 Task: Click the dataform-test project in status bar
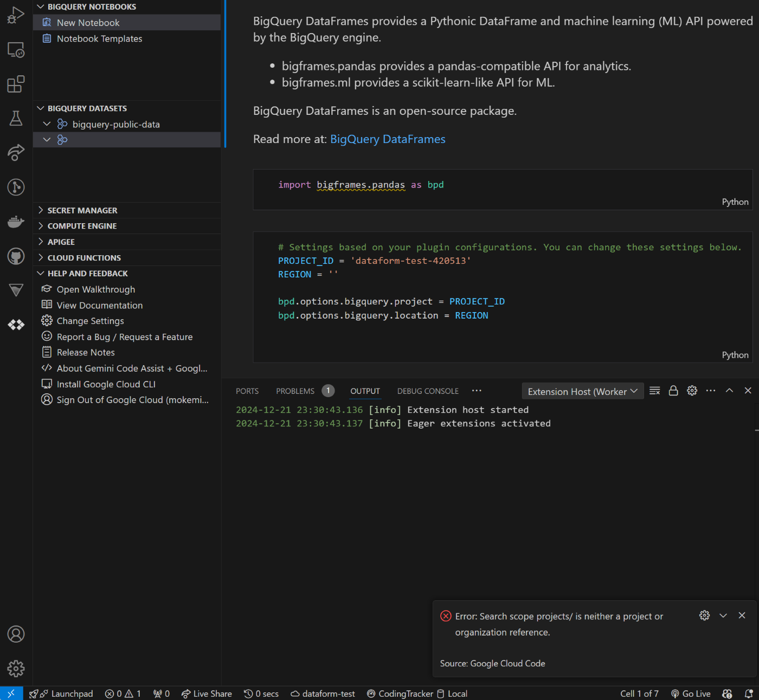point(323,693)
